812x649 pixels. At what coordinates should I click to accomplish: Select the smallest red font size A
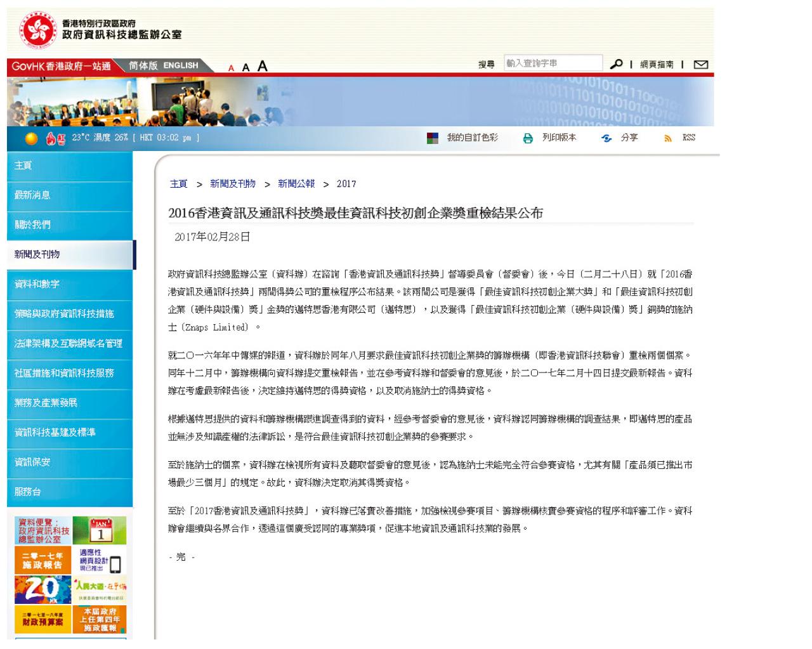point(232,68)
